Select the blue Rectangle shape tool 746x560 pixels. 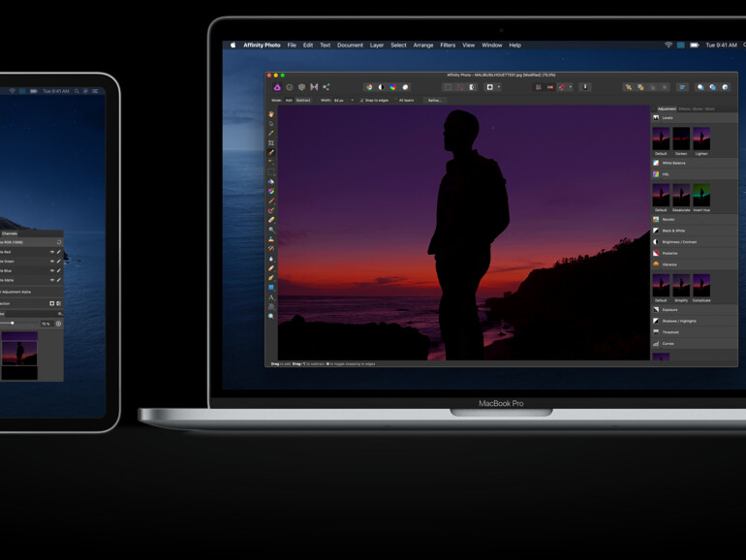coord(271,288)
